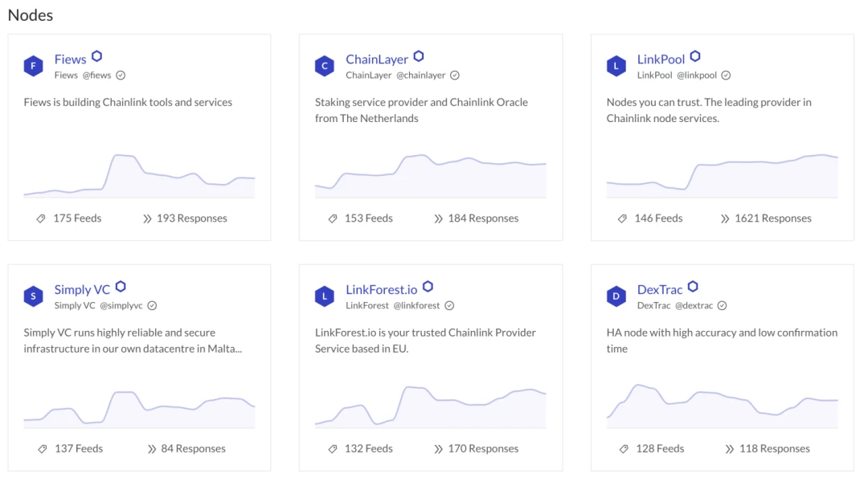This screenshot has height=486, width=868.
Task: Click chevrons icon beside 184 Responses
Action: pyautogui.click(x=439, y=218)
